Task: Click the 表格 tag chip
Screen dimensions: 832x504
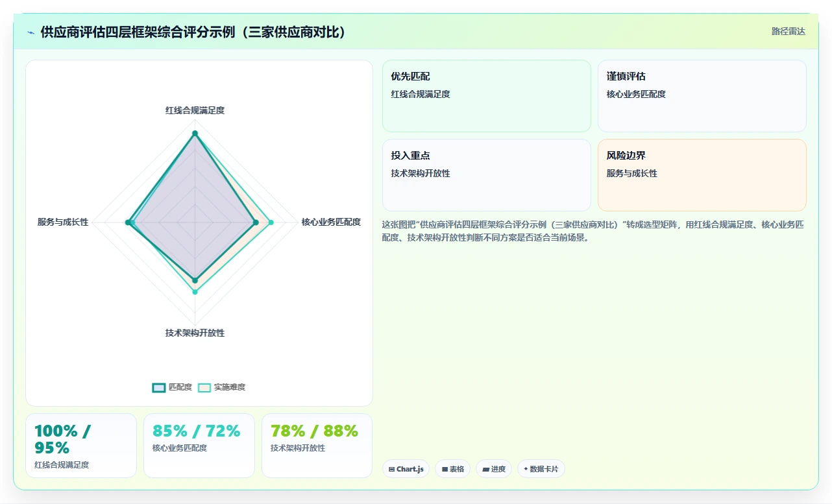Action: pos(452,469)
